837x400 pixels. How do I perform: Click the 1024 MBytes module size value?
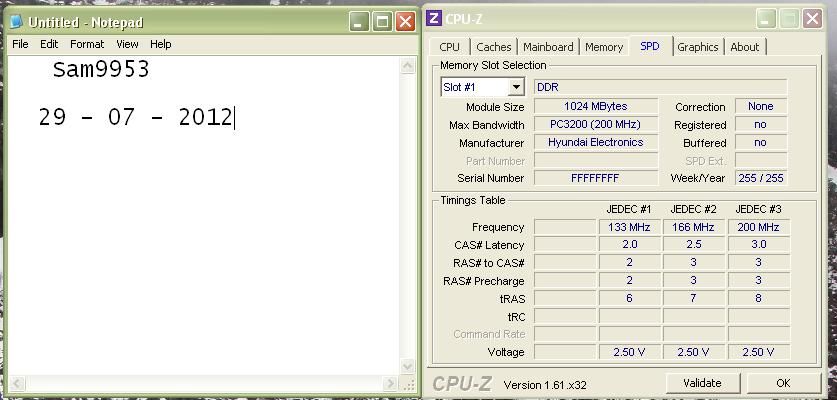pos(596,106)
